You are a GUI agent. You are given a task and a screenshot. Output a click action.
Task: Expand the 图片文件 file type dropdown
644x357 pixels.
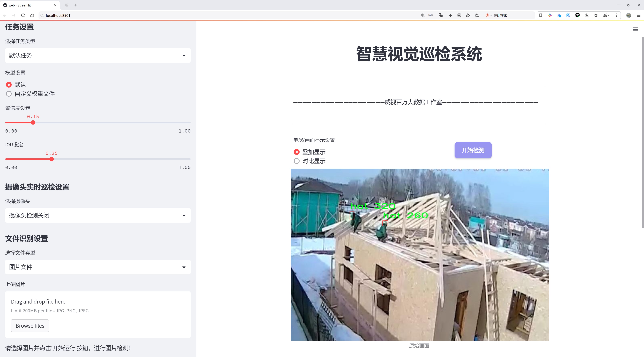pos(98,267)
